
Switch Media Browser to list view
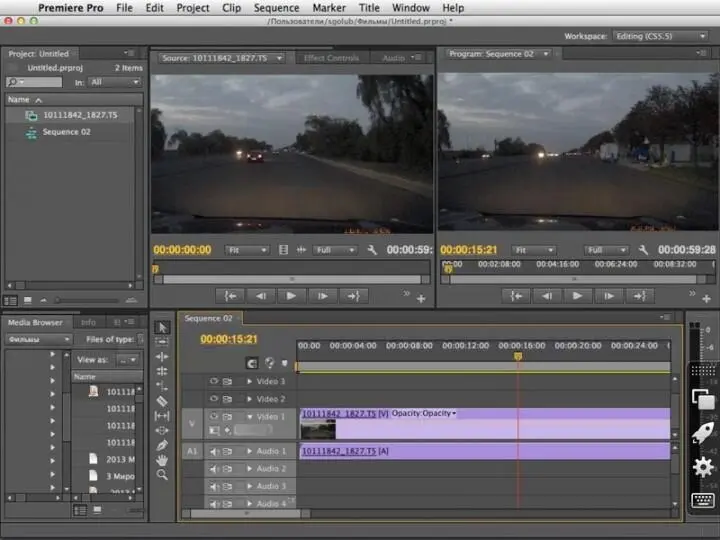[x=80, y=510]
